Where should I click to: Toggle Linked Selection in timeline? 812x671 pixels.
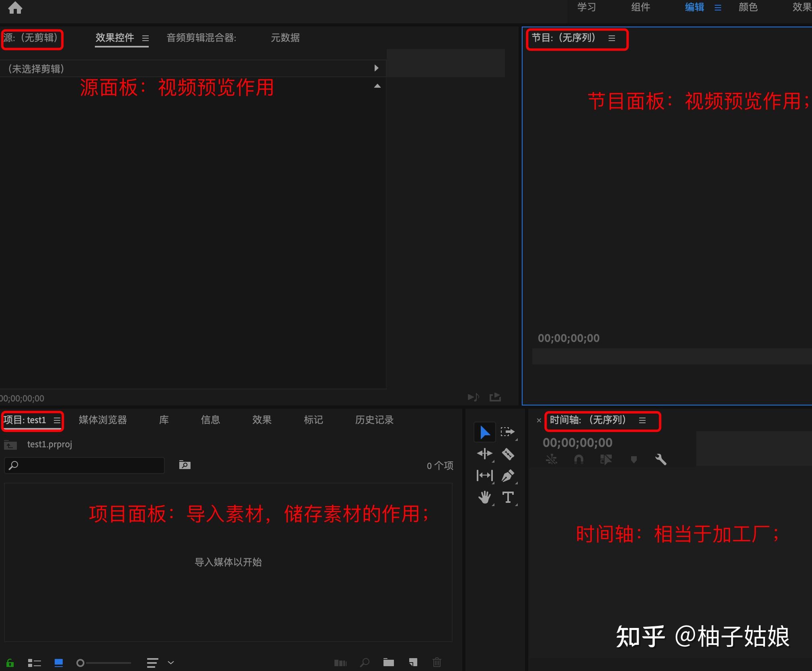point(606,459)
